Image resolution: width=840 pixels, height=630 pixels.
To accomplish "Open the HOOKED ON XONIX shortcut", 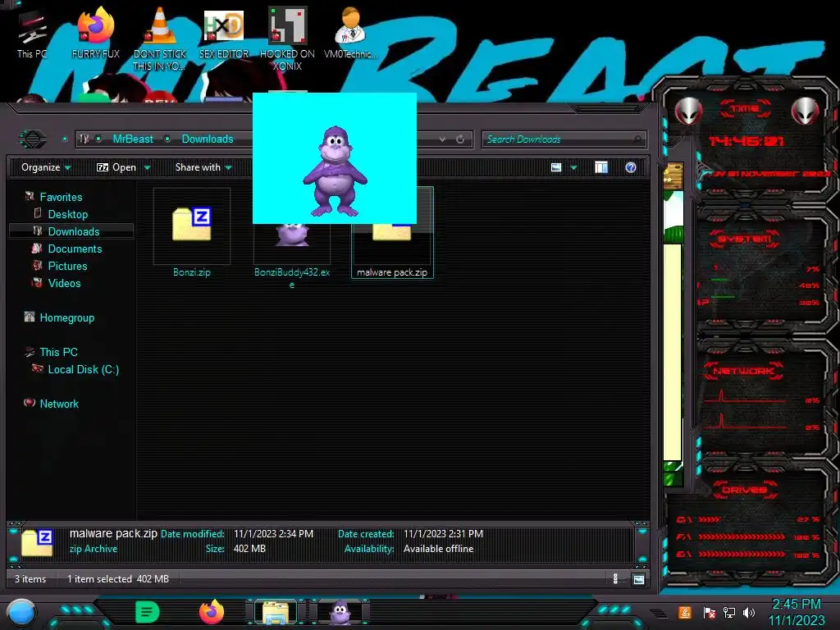I will (x=287, y=39).
